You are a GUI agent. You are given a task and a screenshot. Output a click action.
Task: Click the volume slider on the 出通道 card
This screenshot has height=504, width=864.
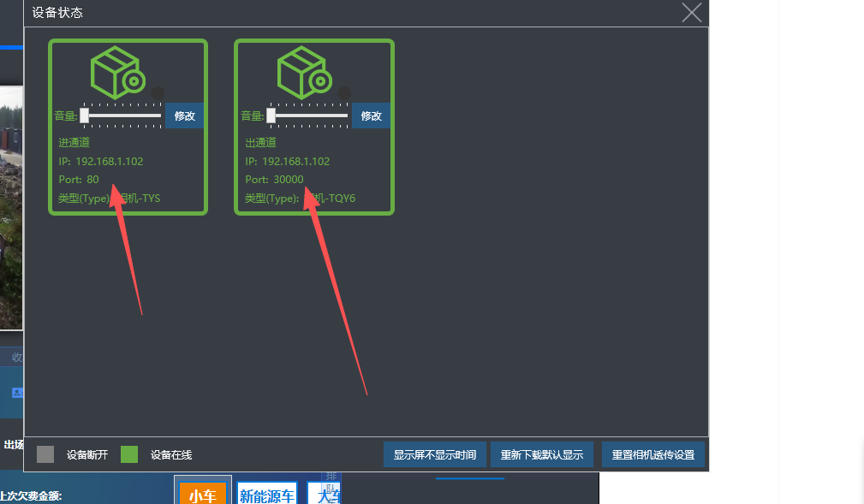[308, 116]
